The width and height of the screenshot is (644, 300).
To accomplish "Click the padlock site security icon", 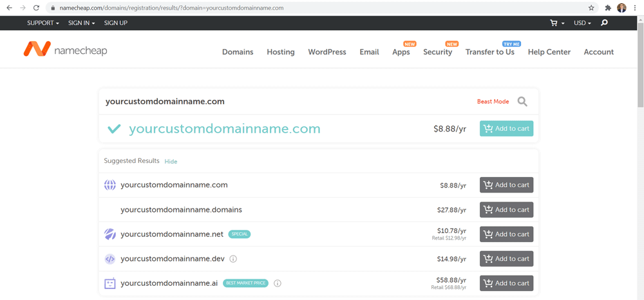I will [53, 8].
